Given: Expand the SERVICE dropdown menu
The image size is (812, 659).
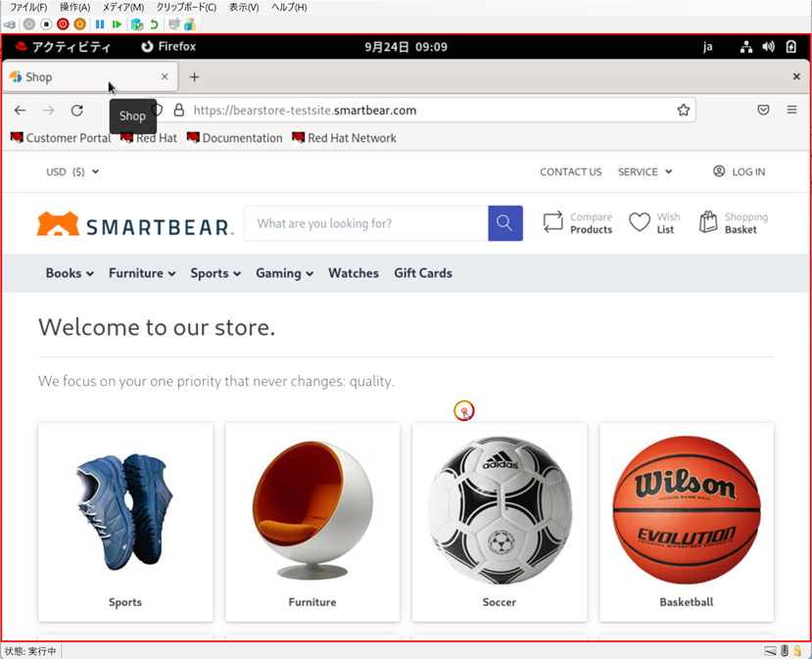Looking at the screenshot, I should 645,171.
